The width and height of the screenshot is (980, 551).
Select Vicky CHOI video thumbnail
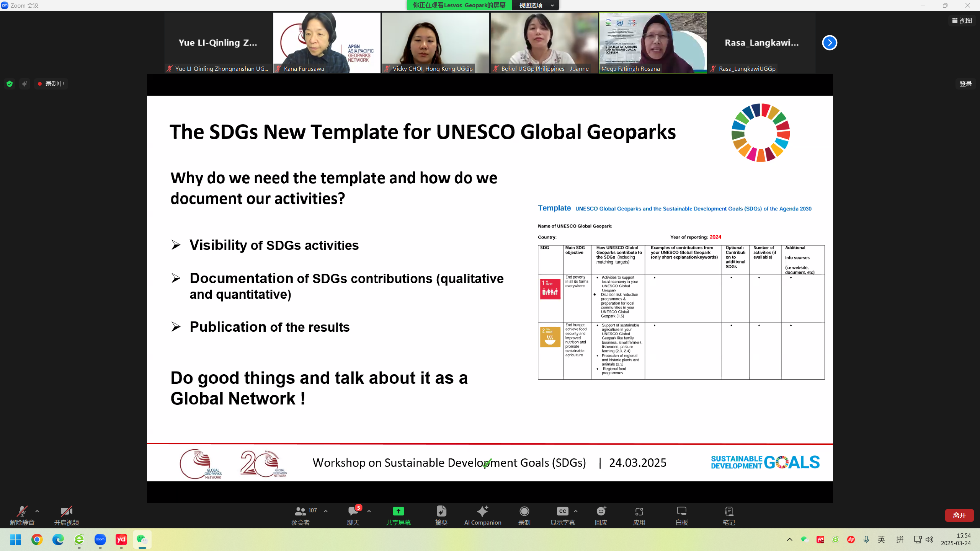[x=436, y=42]
